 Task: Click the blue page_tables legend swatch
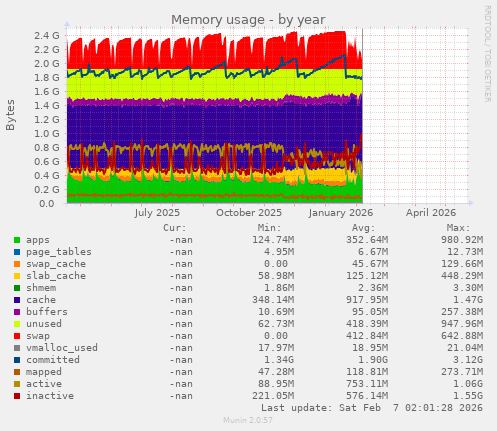(17, 252)
